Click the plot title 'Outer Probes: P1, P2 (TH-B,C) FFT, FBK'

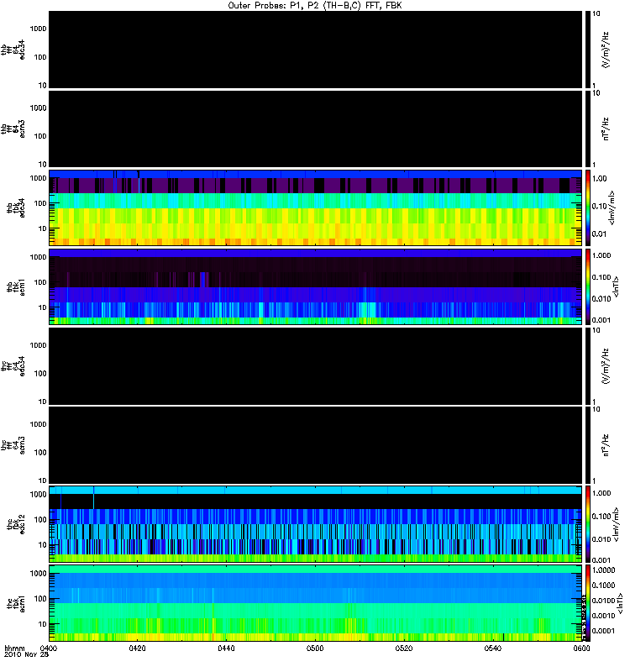click(315, 5)
